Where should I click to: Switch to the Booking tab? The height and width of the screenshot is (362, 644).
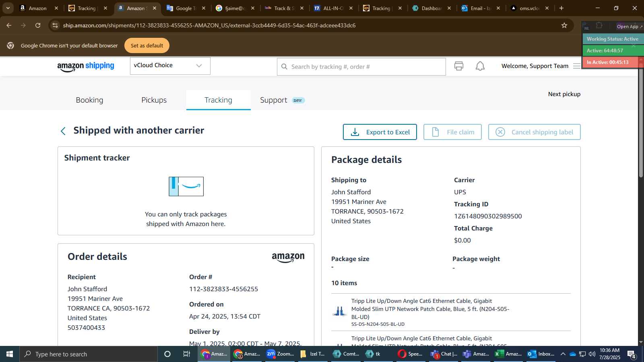coord(89,100)
